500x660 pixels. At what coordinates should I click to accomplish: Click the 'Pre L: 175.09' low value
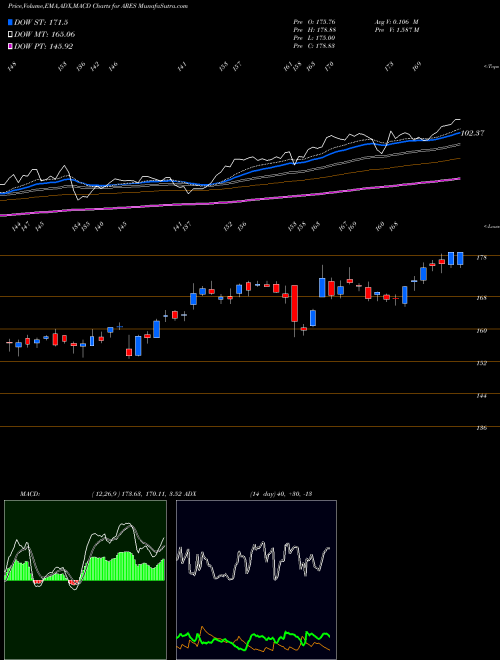(314, 38)
